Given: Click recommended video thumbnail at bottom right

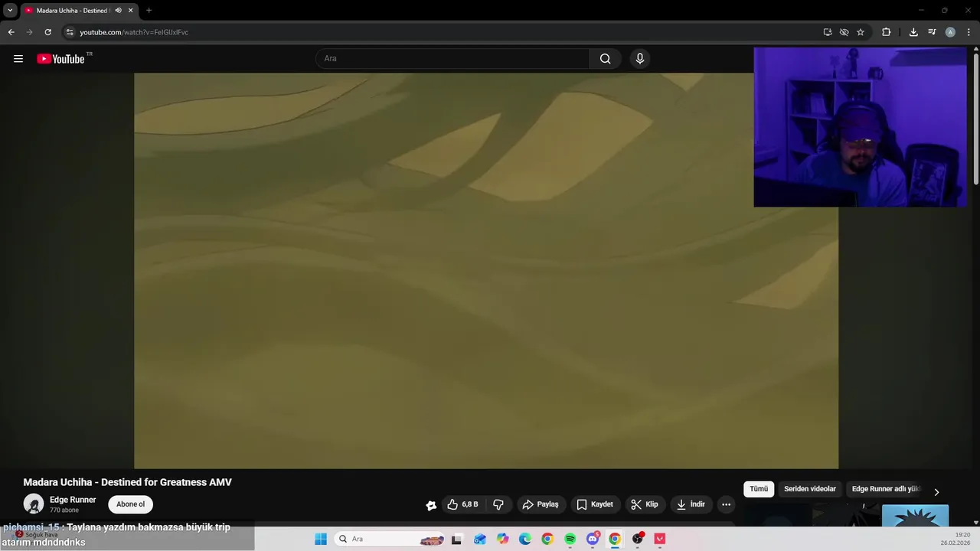Looking at the screenshot, I should pyautogui.click(x=915, y=515).
